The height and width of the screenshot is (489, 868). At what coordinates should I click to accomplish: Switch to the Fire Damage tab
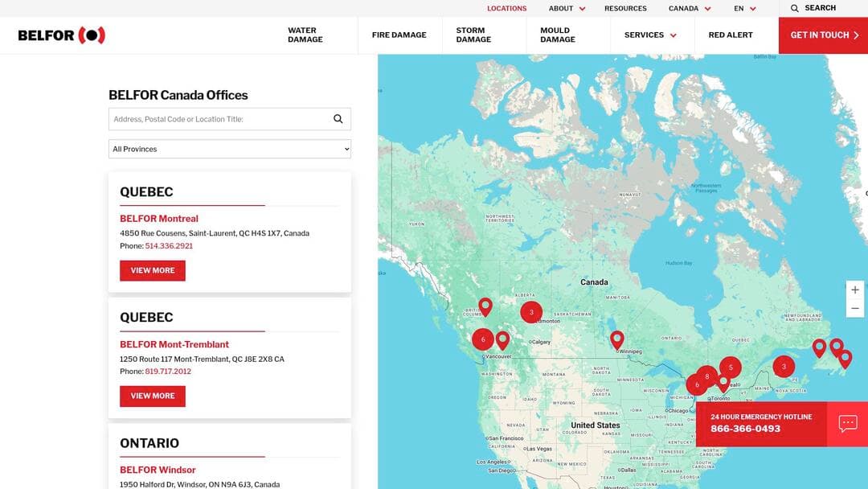(398, 35)
